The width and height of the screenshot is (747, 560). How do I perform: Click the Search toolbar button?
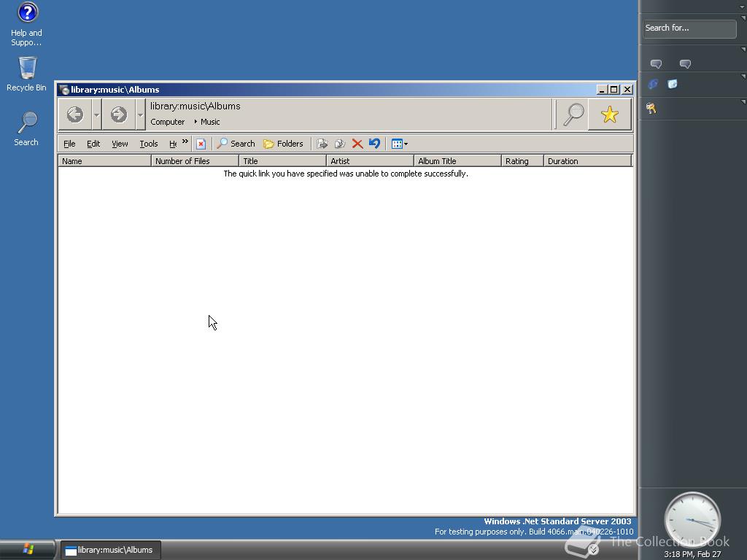[236, 144]
